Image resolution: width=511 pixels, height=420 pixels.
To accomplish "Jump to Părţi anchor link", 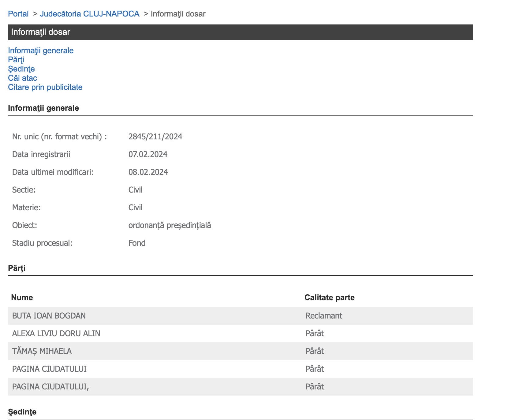I will tap(16, 60).
